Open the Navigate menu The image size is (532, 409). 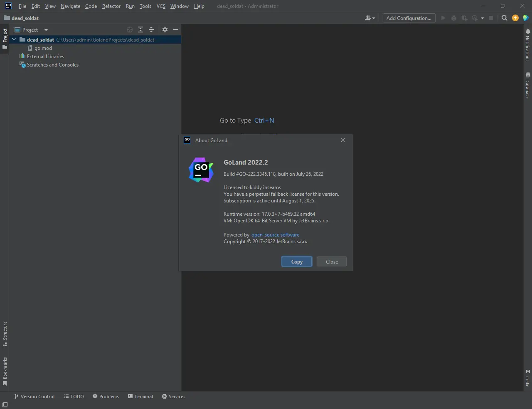click(70, 6)
